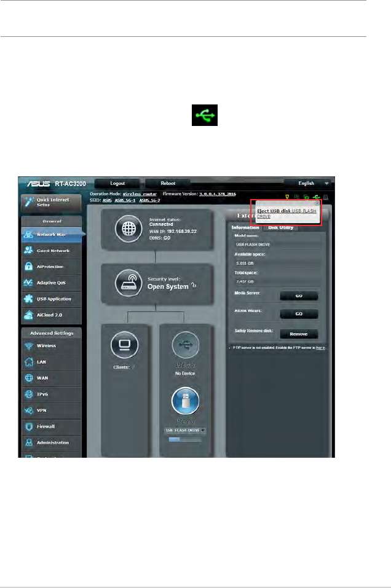
Task: Click the DDNS GO link
Action: 167,238
